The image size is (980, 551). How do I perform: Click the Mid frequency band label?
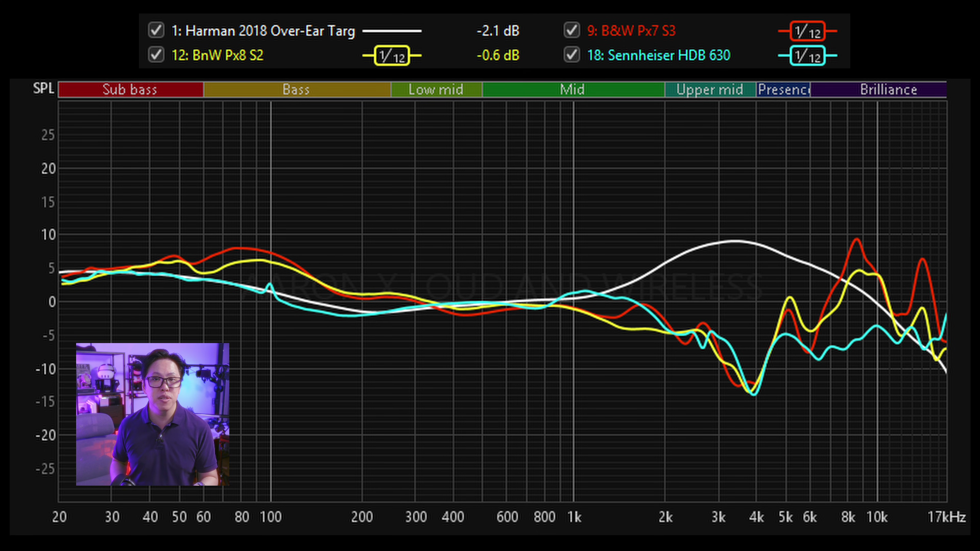(572, 89)
